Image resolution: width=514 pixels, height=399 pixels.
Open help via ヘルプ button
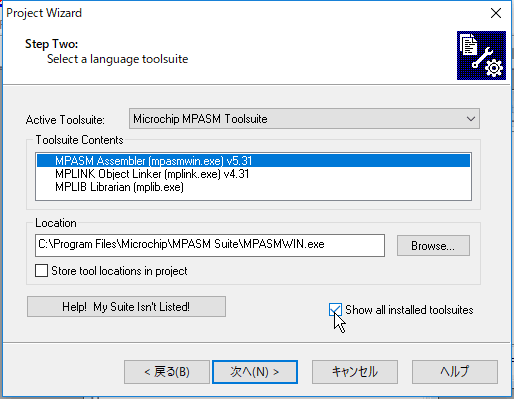point(455,372)
